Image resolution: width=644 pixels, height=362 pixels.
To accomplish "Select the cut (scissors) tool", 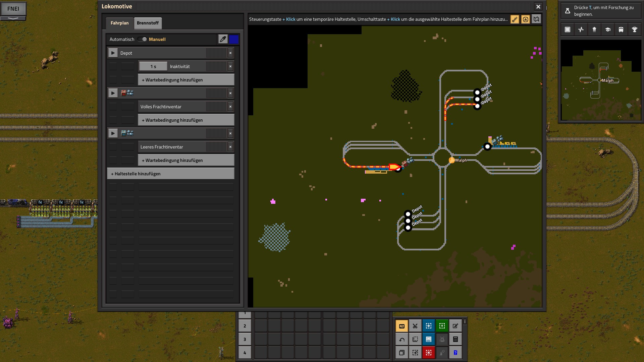I will click(415, 326).
